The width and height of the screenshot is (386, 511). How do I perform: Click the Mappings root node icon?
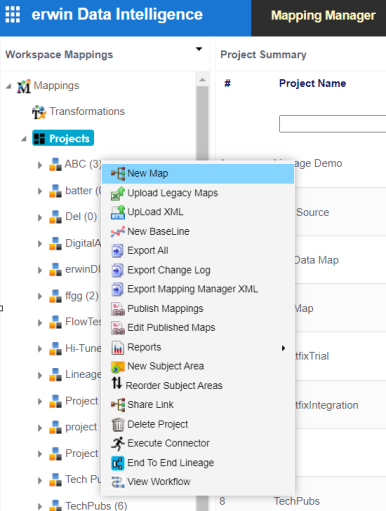pyautogui.click(x=24, y=86)
